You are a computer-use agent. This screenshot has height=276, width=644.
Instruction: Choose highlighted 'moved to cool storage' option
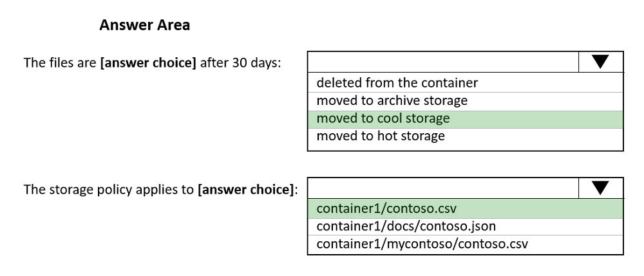(x=466, y=119)
